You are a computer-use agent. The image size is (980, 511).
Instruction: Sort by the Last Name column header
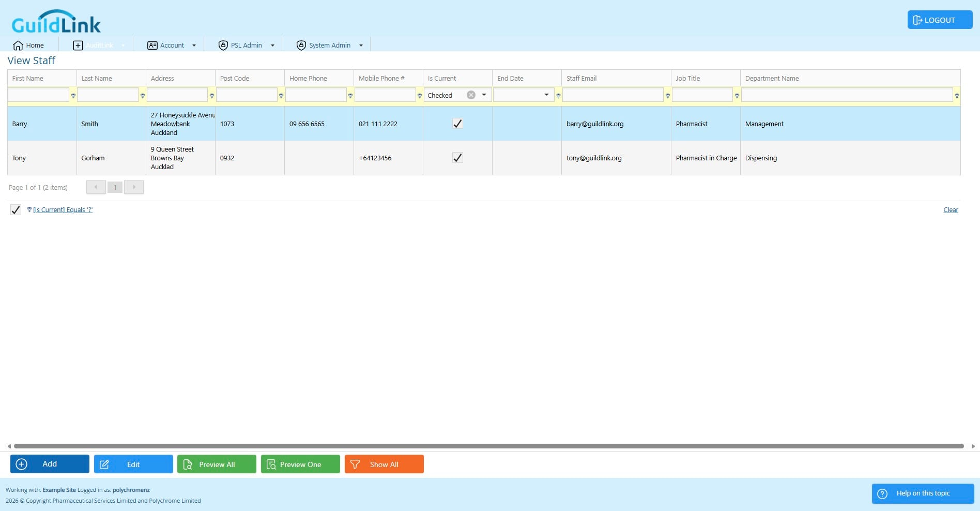(111, 78)
